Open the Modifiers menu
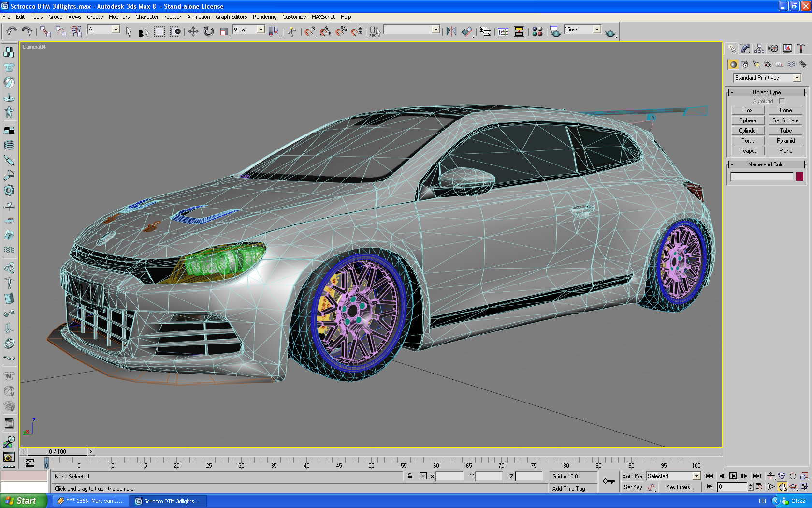Screen dimensions: 812x508 pyautogui.click(x=119, y=17)
